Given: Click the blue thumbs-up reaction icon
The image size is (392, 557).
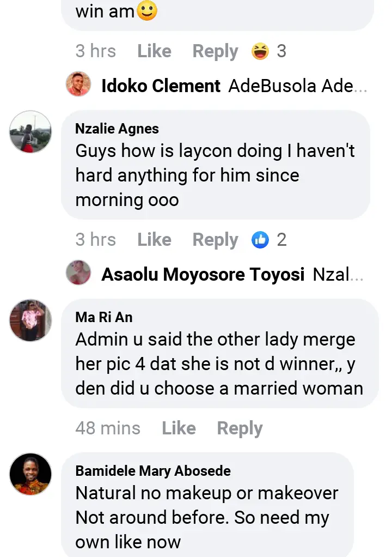Looking at the screenshot, I should click(260, 240).
